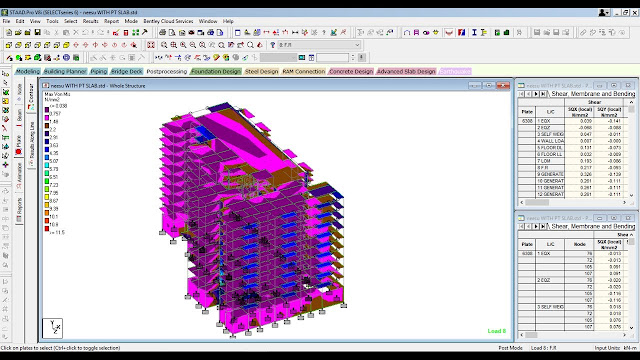Open the Edit menu

(20, 21)
